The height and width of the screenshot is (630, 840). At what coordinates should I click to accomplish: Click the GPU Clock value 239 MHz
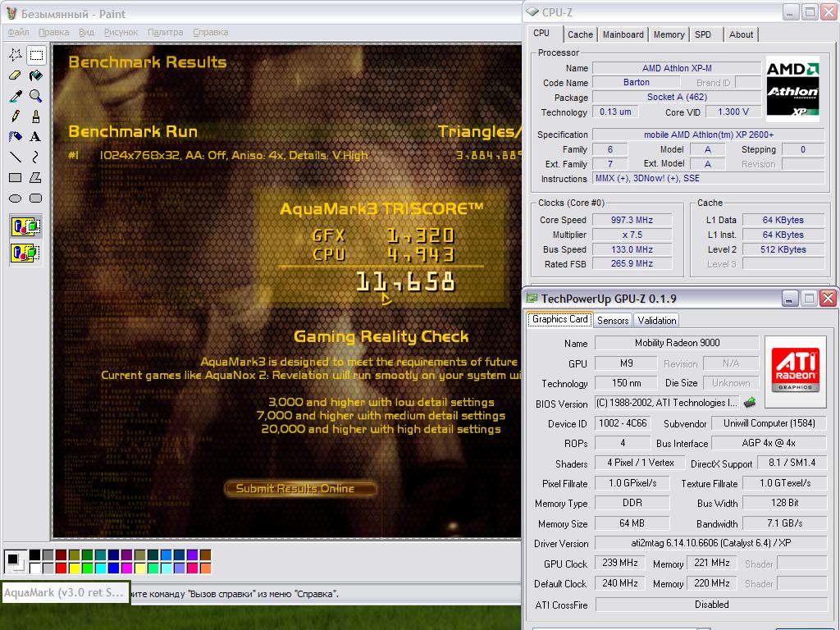620,563
